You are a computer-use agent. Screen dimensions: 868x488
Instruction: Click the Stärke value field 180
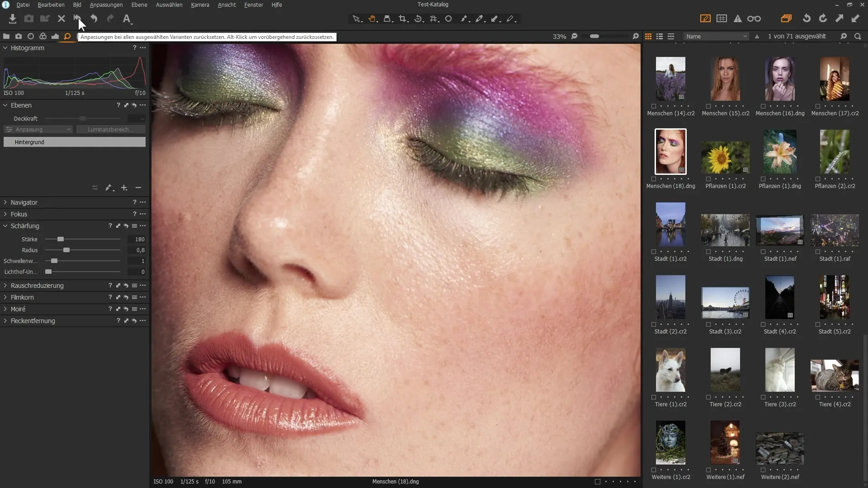coord(137,239)
